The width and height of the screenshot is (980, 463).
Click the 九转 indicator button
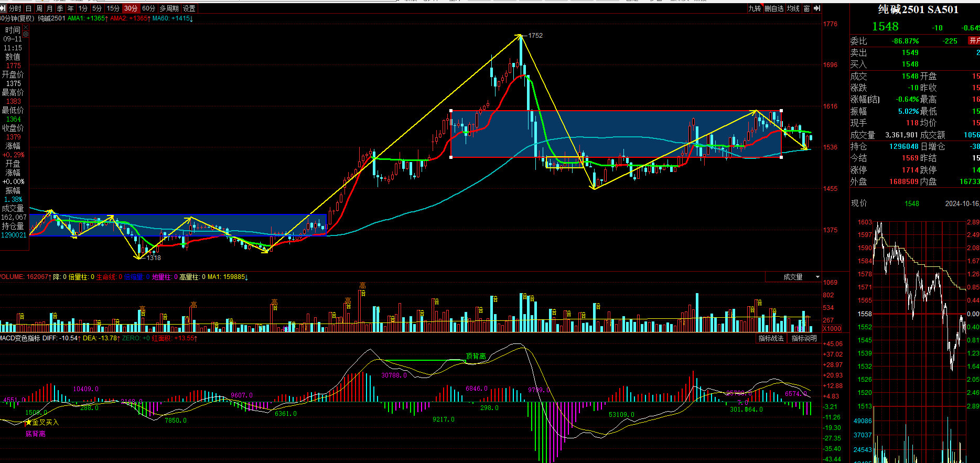(x=754, y=8)
